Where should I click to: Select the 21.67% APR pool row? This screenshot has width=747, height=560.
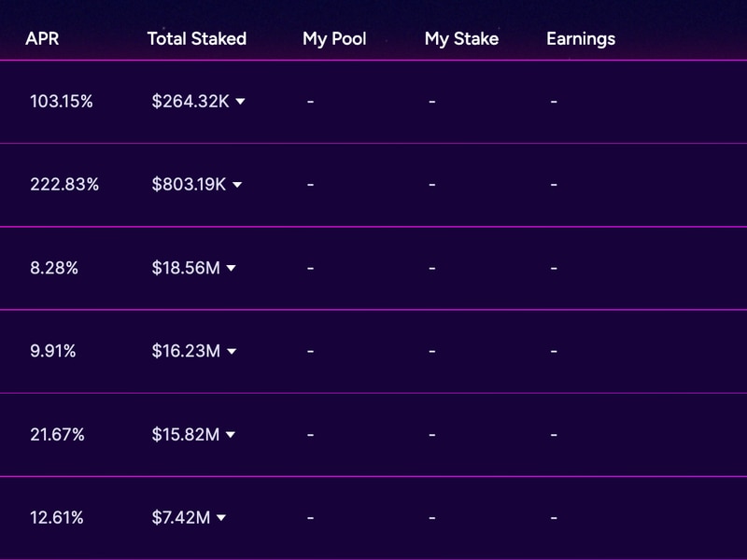(57, 435)
